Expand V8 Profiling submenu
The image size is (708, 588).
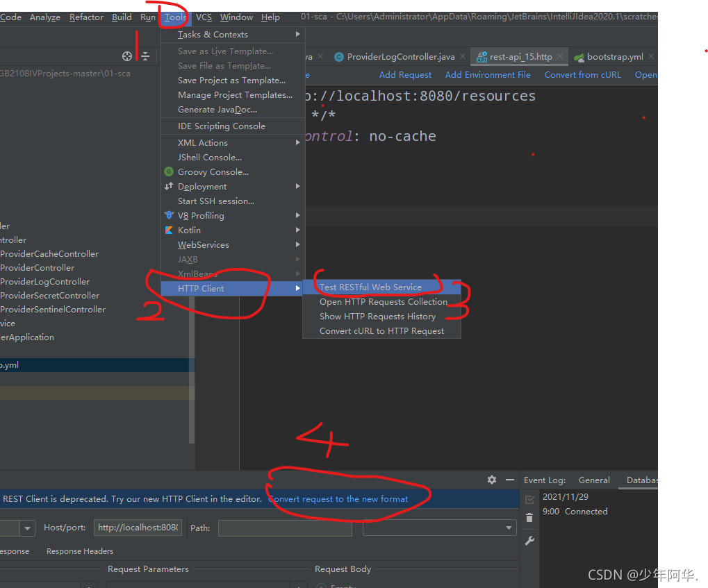click(297, 215)
